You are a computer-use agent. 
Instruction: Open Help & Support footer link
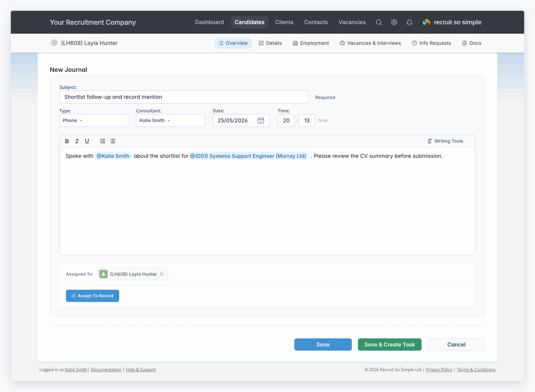click(x=141, y=369)
